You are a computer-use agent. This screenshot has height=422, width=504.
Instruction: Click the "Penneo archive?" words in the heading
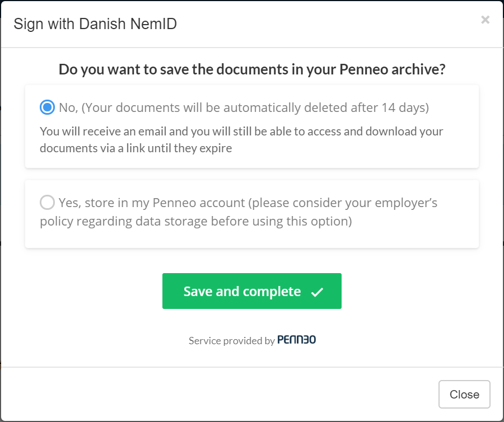(x=393, y=69)
